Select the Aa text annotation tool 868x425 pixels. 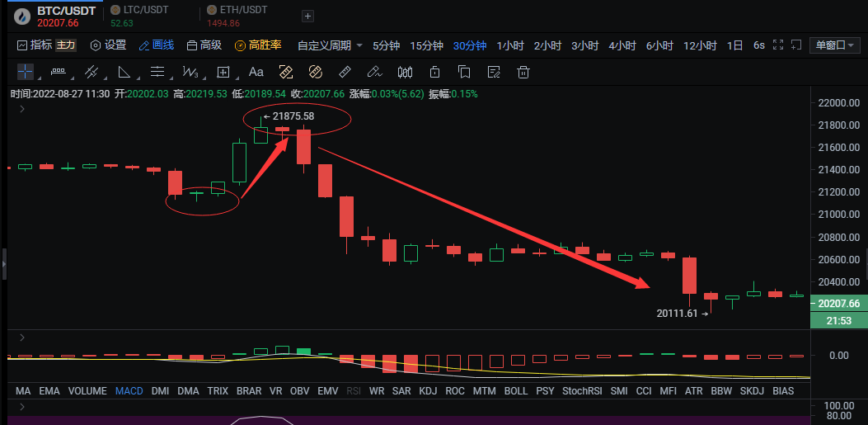coord(256,72)
